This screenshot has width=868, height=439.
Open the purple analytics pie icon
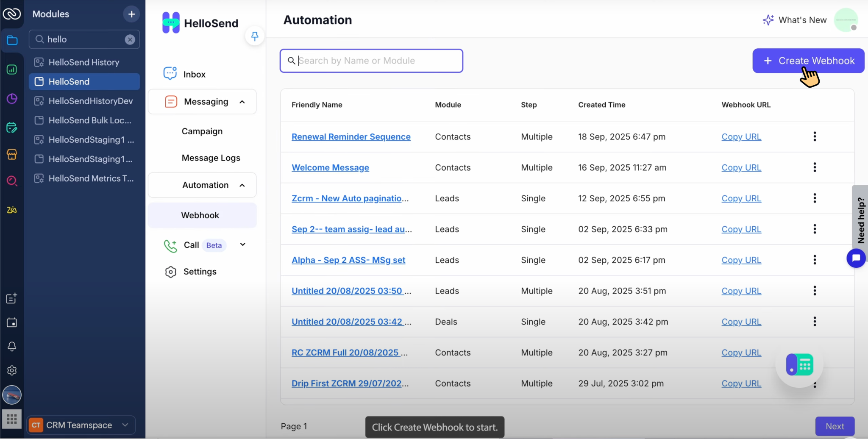point(12,99)
